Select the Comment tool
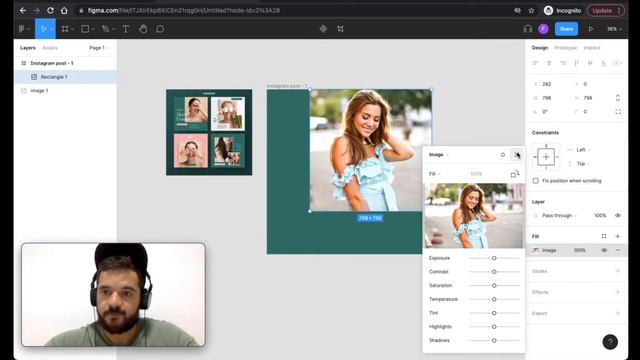 (x=160, y=29)
